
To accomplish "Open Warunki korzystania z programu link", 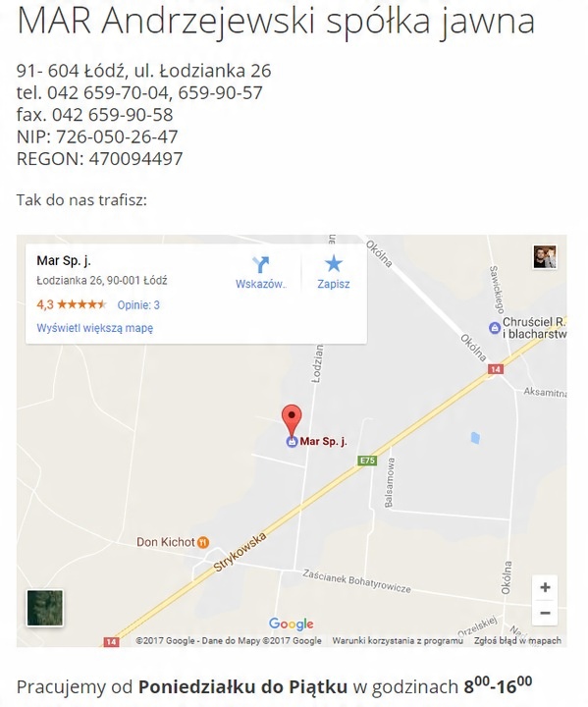I will (x=398, y=640).
